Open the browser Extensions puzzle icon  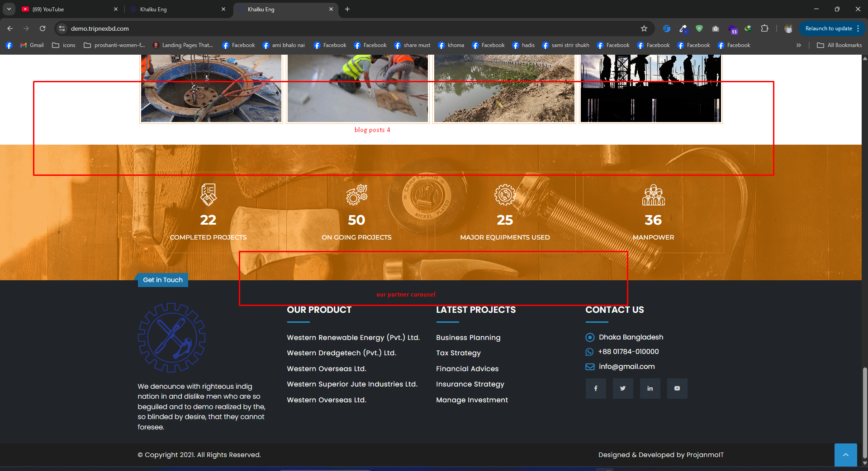pyautogui.click(x=764, y=28)
